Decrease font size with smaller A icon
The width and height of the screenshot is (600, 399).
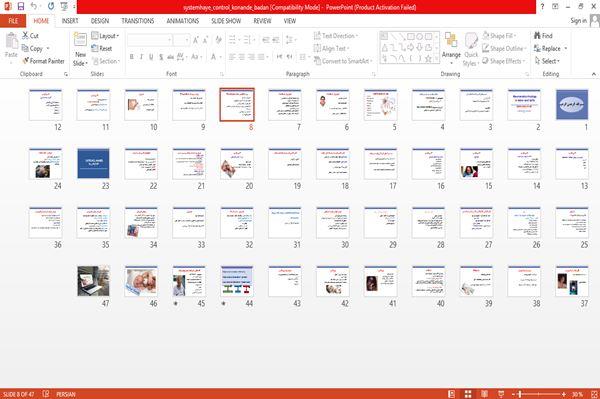tap(206, 40)
